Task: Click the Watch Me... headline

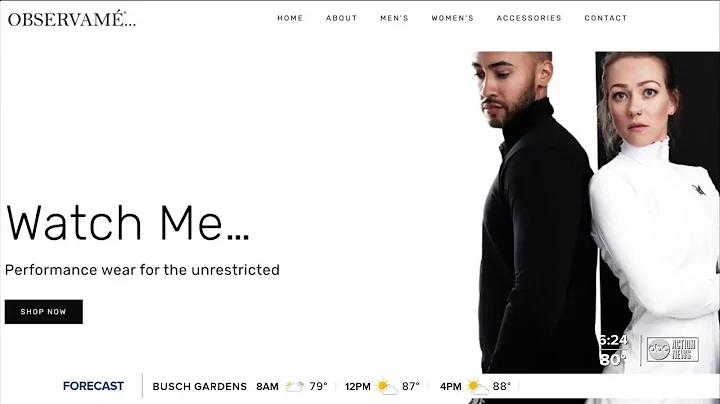Action: click(128, 223)
